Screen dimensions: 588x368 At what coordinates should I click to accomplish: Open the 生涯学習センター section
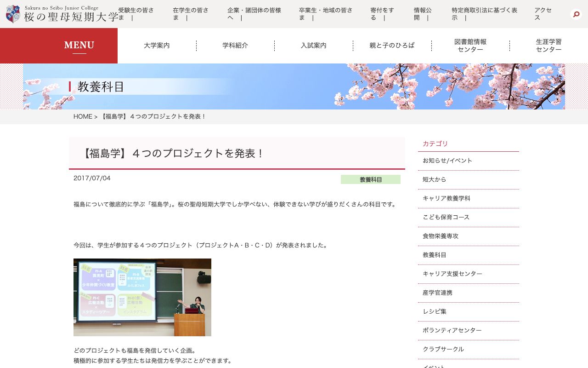[548, 46]
